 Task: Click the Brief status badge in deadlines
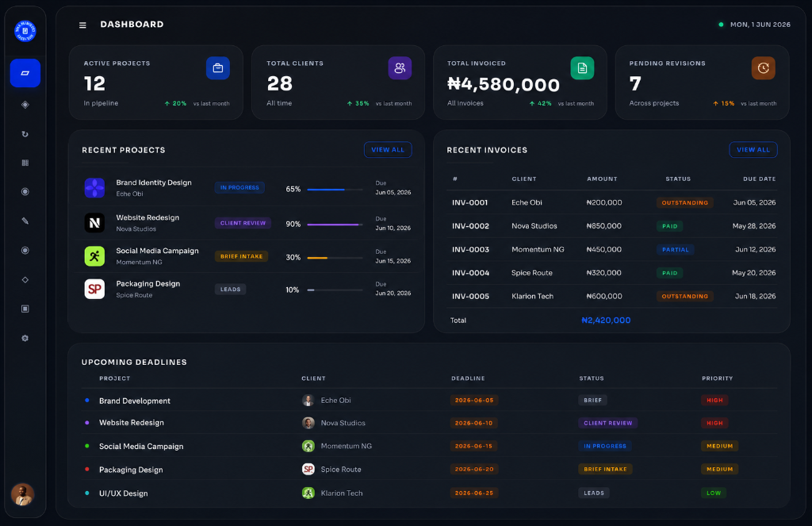point(593,400)
